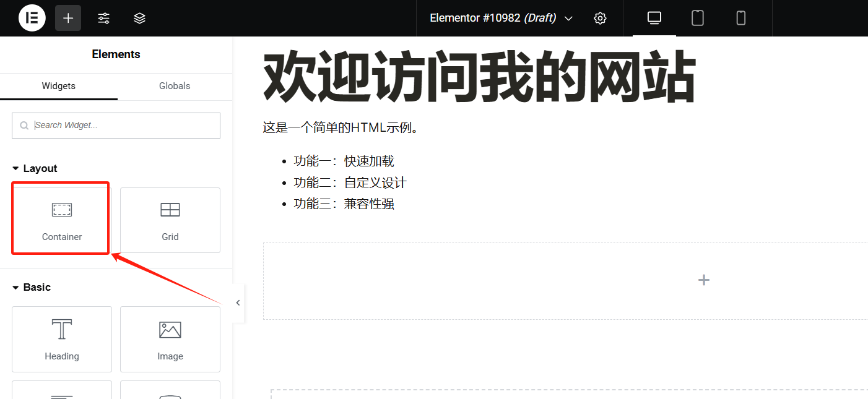This screenshot has width=868, height=399.
Task: Click the Search Widget field
Action: point(116,125)
